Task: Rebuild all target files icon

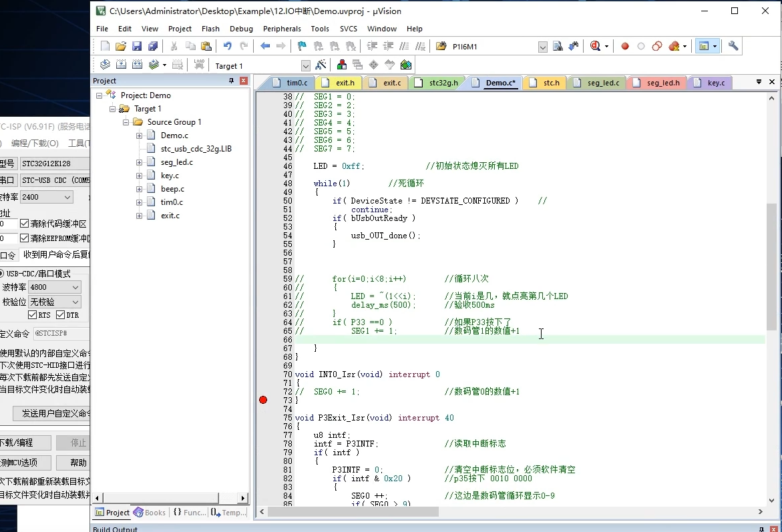Action: coord(137,65)
